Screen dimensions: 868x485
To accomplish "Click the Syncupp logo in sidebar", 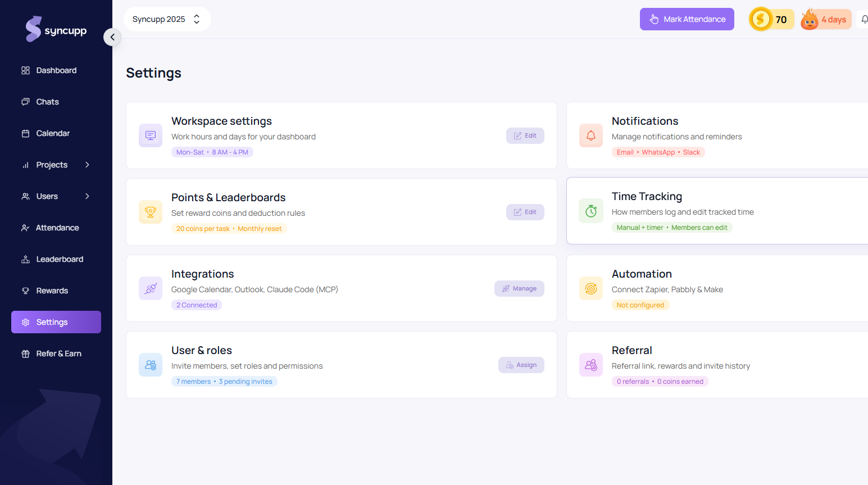I will tap(56, 29).
